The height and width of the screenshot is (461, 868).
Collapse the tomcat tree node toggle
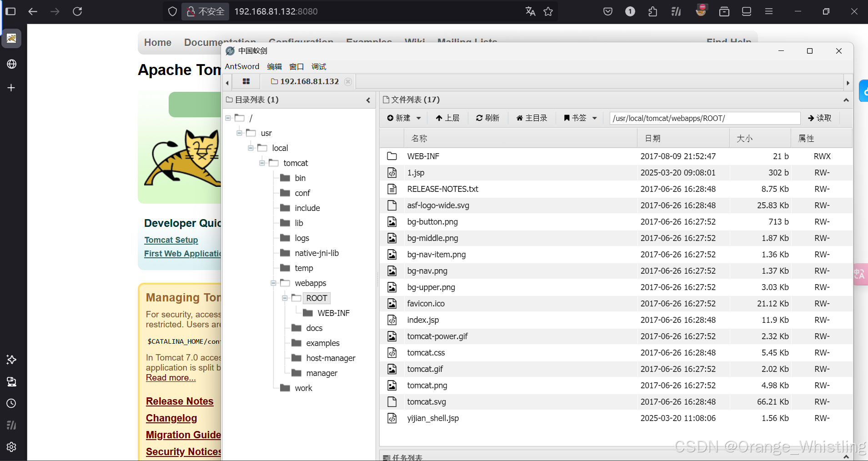point(262,163)
